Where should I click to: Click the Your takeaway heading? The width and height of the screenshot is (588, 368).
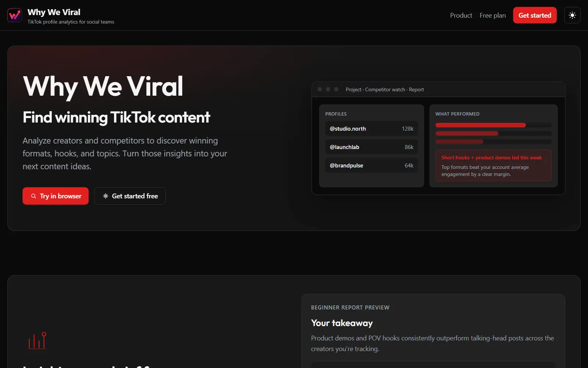coord(342,323)
